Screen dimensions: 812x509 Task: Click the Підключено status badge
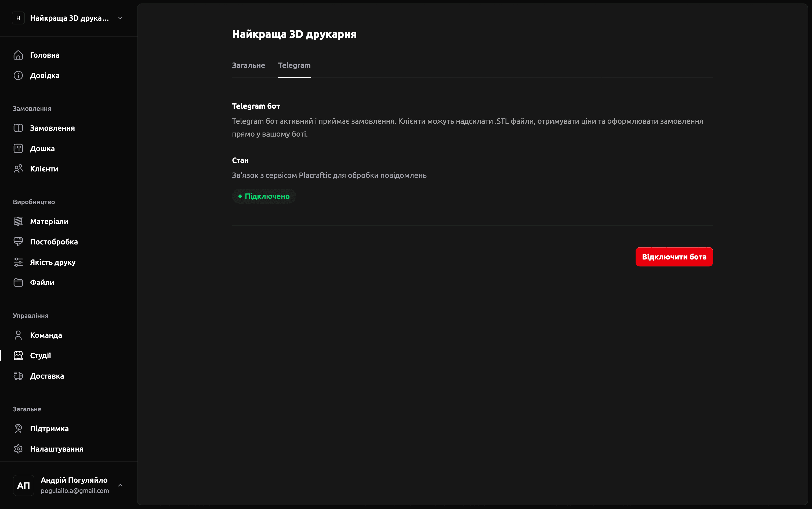tap(264, 196)
